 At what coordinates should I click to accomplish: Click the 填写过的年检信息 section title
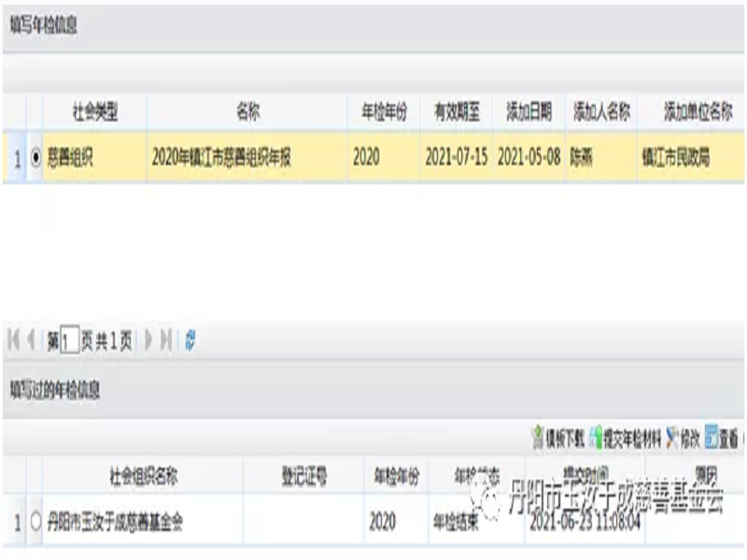coord(55,390)
